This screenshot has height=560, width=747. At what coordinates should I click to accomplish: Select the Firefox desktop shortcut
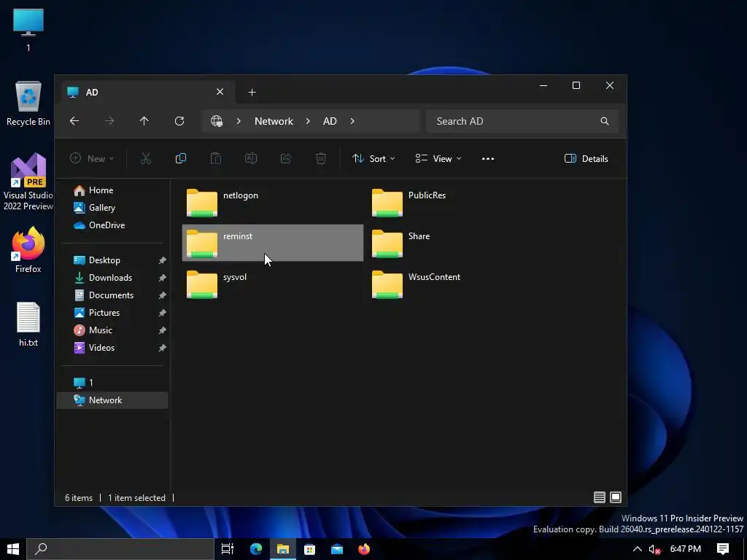[28, 251]
